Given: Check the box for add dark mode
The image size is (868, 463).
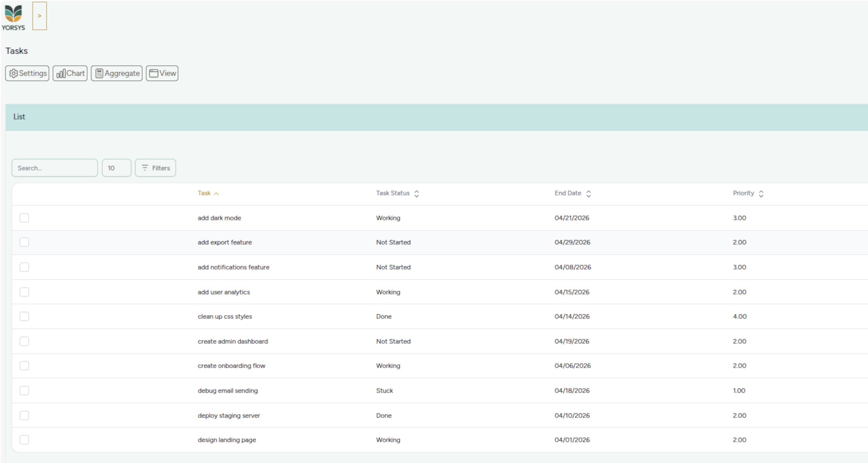Looking at the screenshot, I should click(x=24, y=218).
